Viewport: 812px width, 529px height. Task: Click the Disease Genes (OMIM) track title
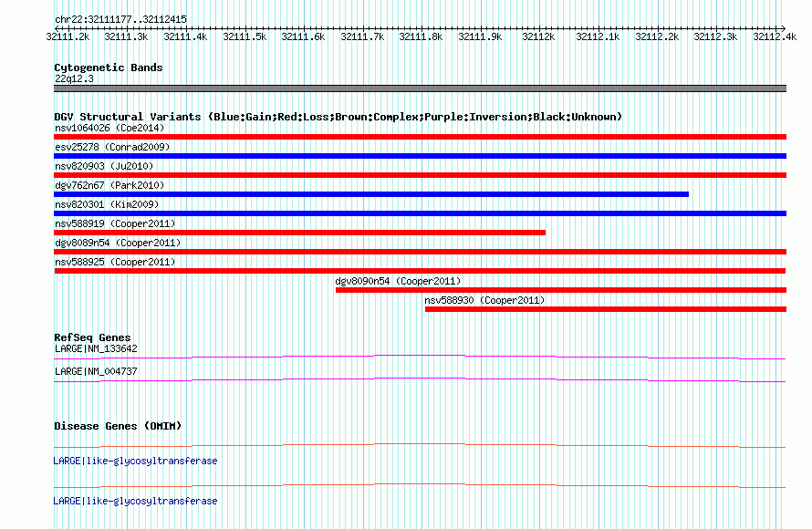click(118, 426)
